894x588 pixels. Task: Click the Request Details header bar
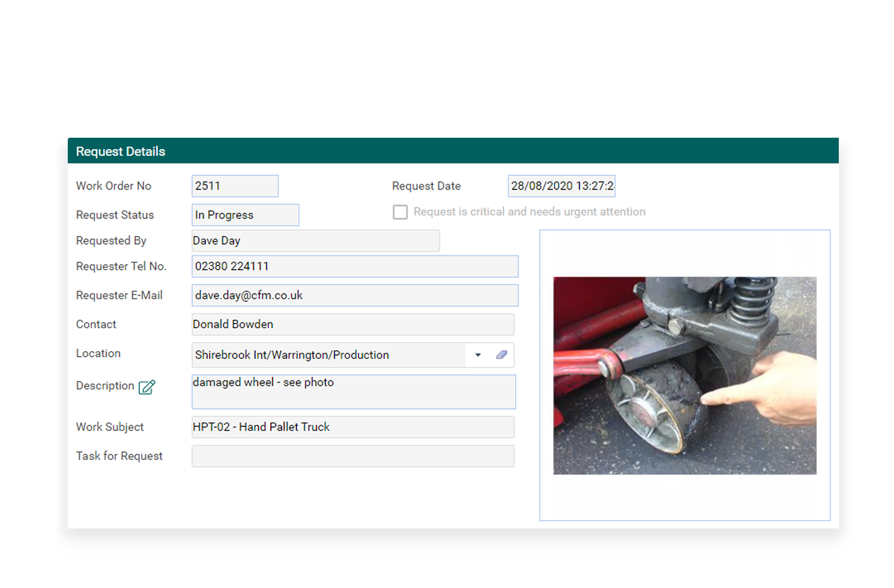(452, 151)
